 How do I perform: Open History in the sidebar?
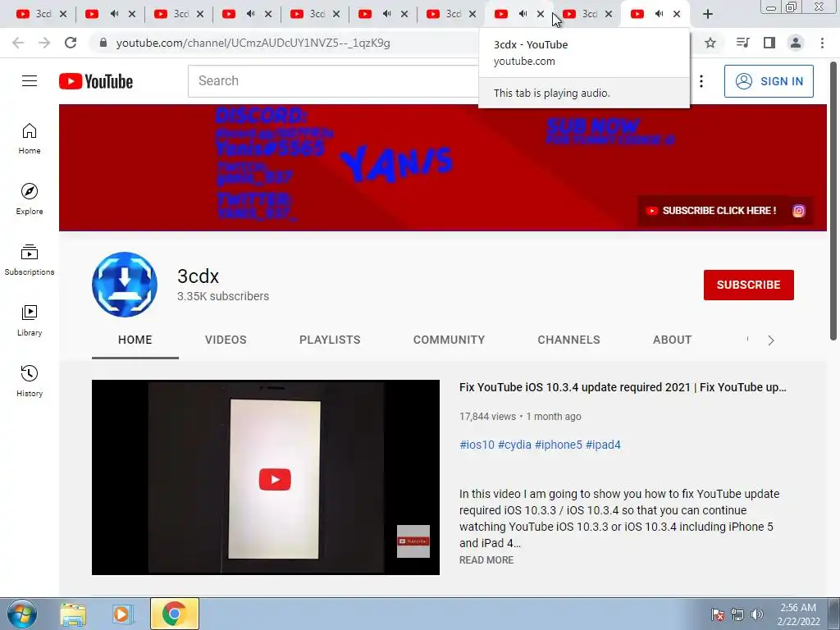coord(30,381)
